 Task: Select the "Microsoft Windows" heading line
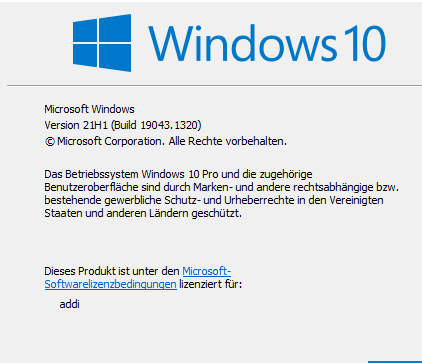click(x=90, y=109)
